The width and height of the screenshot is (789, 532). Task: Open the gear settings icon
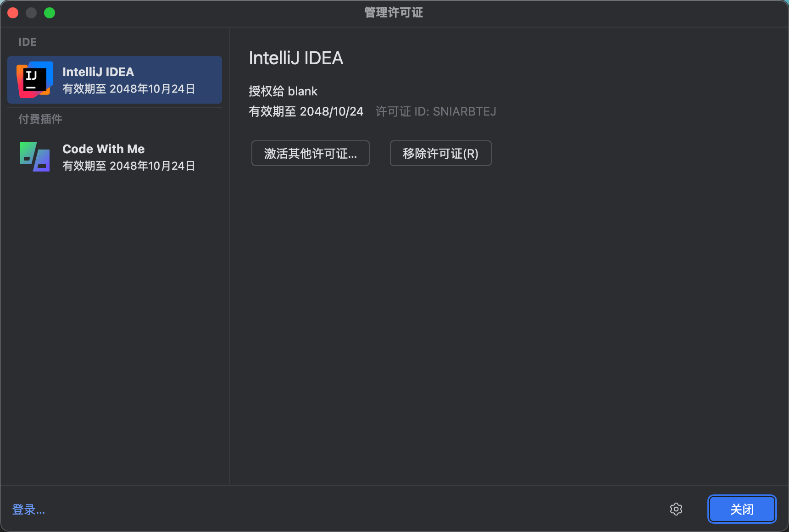(x=676, y=509)
